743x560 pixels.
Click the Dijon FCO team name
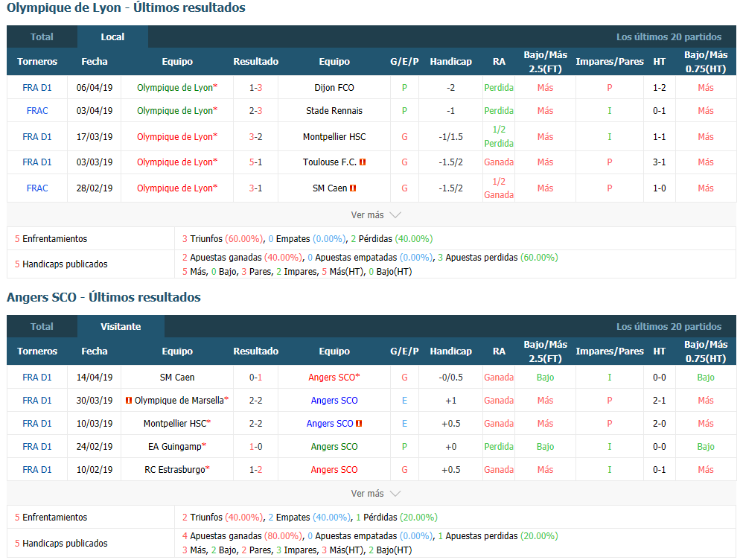(334, 88)
